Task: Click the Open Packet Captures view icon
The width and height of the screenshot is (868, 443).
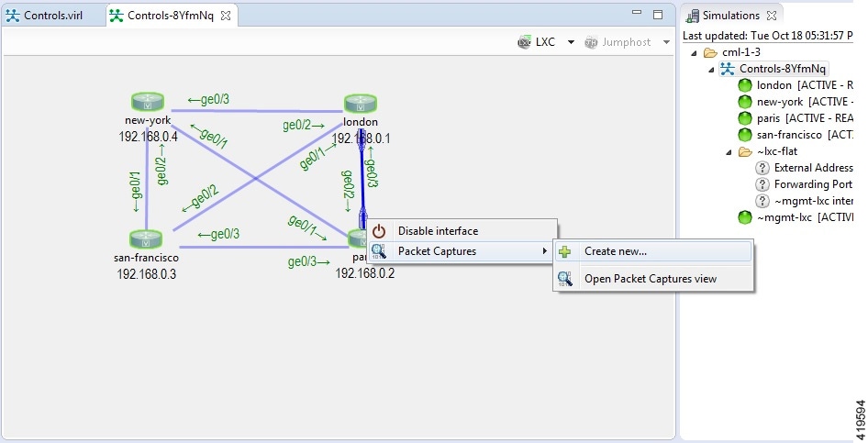Action: point(564,280)
